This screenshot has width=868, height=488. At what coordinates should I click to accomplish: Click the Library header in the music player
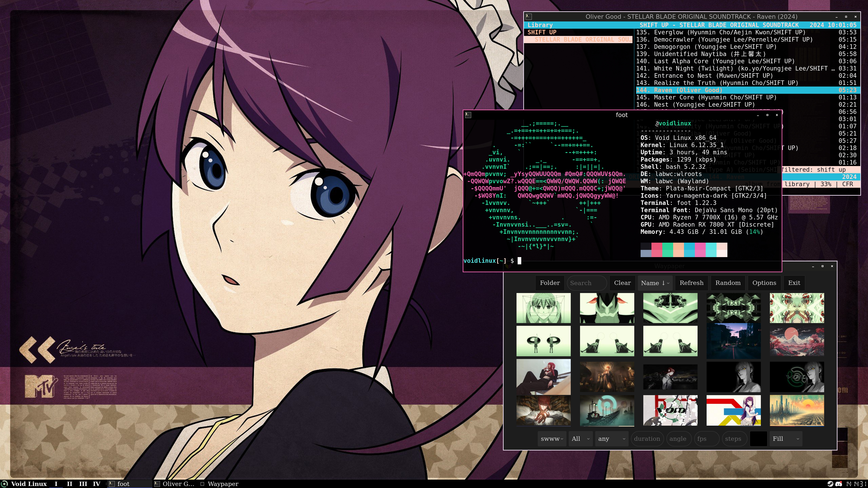(540, 25)
